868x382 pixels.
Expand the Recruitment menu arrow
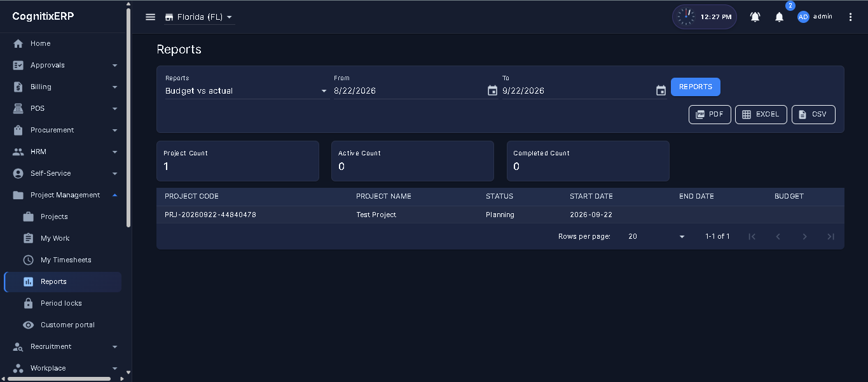pos(114,346)
